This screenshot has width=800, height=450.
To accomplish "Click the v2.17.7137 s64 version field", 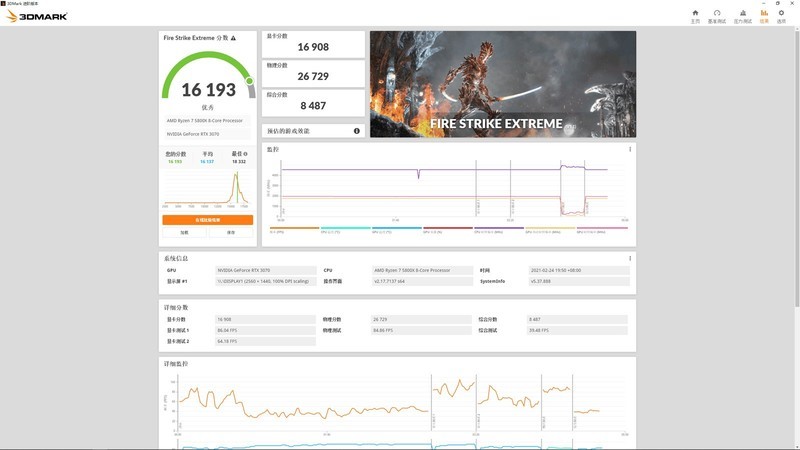I will point(422,281).
